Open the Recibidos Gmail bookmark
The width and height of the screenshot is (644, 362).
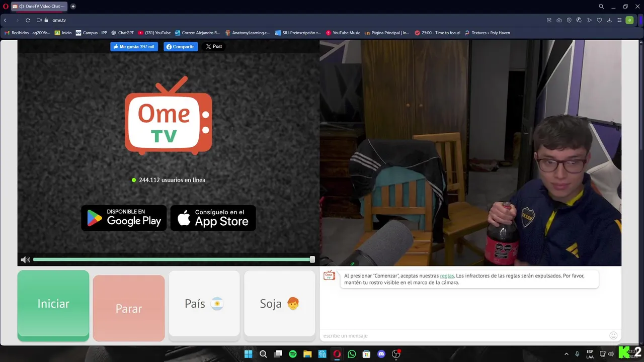click(27, 33)
